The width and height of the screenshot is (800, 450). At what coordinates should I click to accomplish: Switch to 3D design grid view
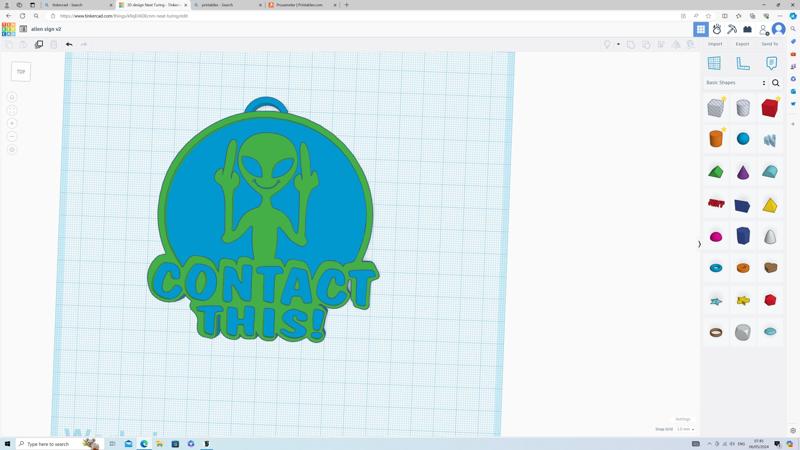click(701, 30)
